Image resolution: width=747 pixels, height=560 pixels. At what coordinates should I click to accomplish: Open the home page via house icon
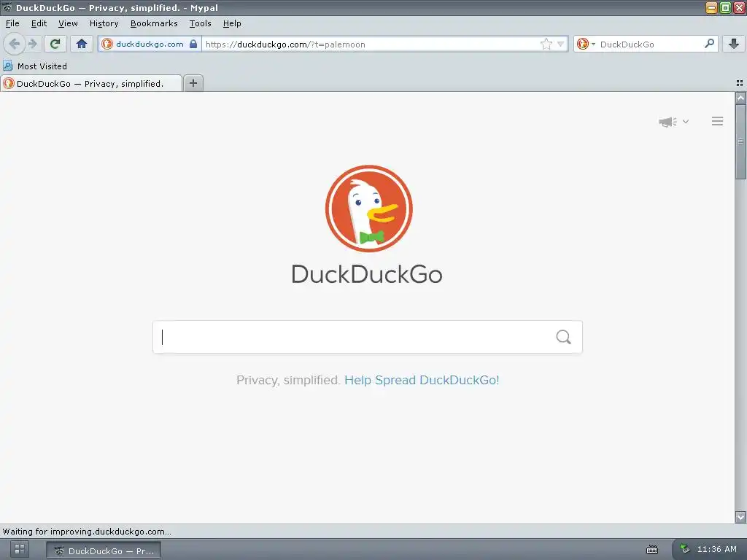click(x=82, y=44)
